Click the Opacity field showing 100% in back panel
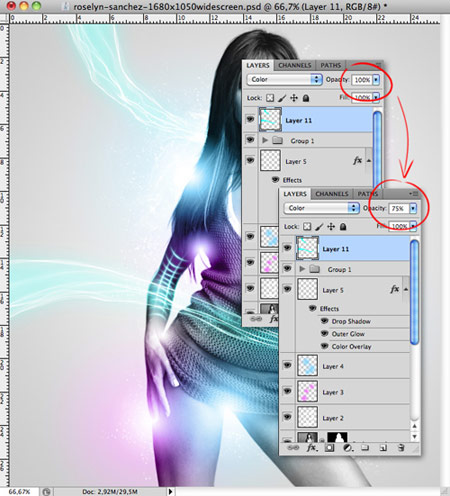Viewport: 450px width, 496px height. [362, 80]
